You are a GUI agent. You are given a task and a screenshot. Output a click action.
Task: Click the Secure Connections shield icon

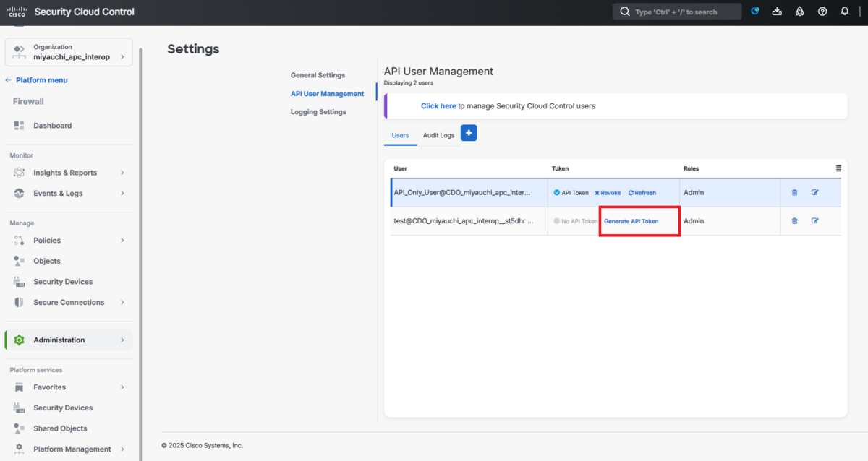pos(20,302)
